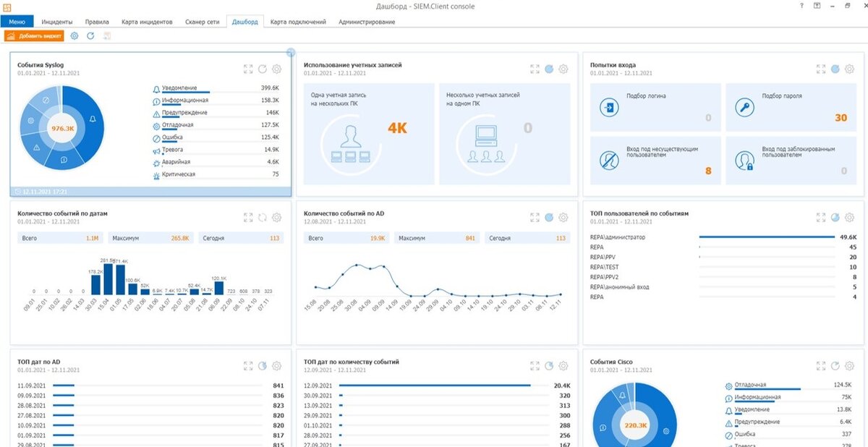868x447 pixels.
Task: Refresh Количество событий по датам widget
Action: [263, 217]
